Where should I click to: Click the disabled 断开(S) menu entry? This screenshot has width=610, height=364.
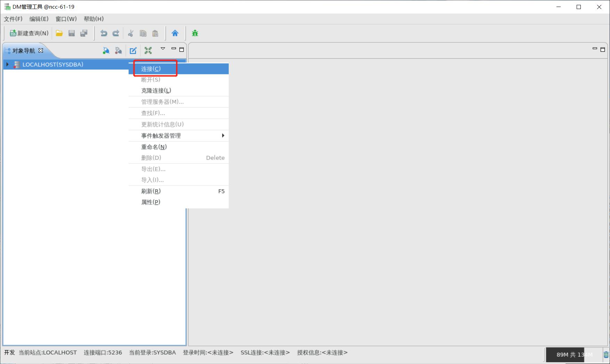179,80
